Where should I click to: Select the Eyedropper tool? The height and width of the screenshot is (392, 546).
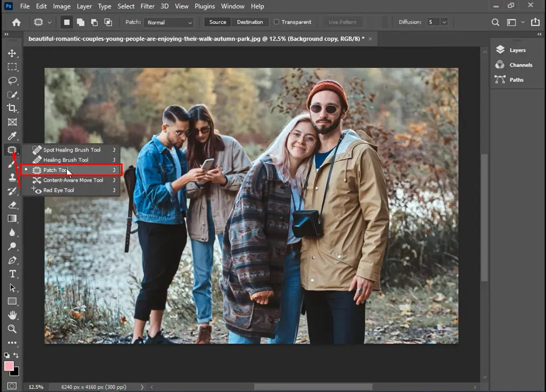click(12, 136)
